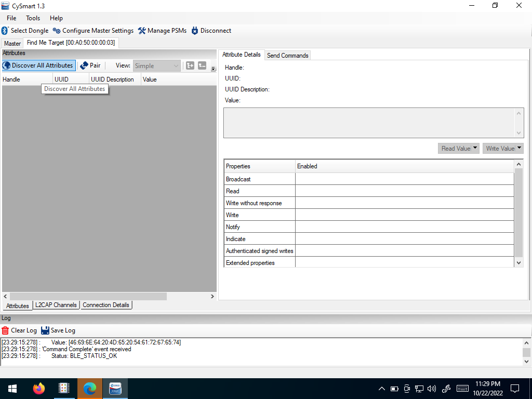532x399 pixels.
Task: Open Attributes toolbar overflow arrow
Action: [213, 69]
